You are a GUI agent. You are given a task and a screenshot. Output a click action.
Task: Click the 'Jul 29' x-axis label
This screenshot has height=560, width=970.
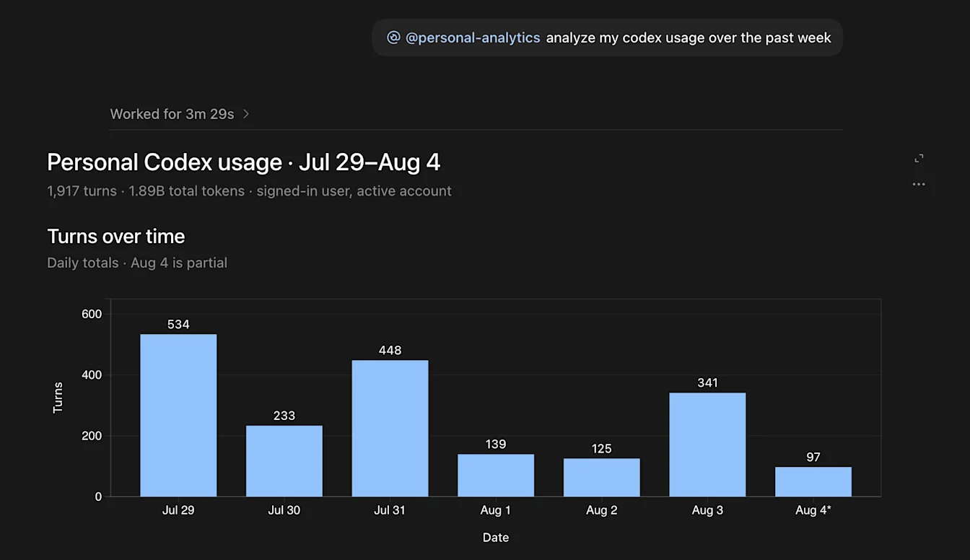[178, 510]
